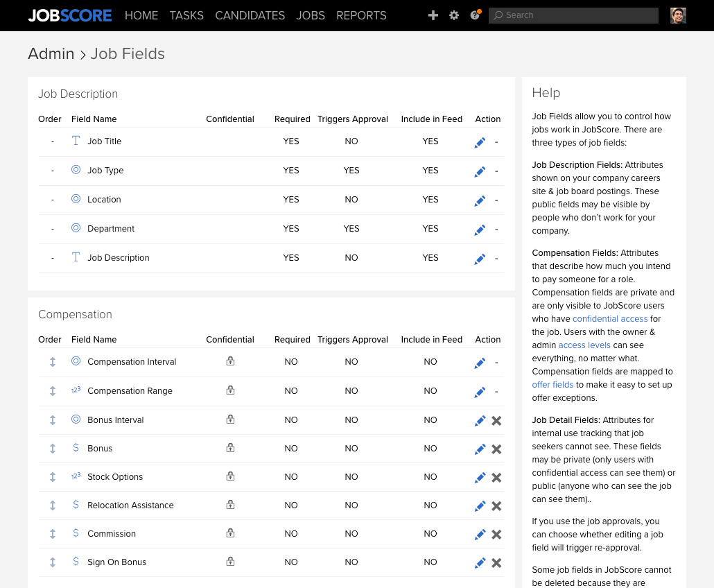The image size is (714, 588).
Task: Open the CANDIDATES menu
Action: [x=250, y=15]
